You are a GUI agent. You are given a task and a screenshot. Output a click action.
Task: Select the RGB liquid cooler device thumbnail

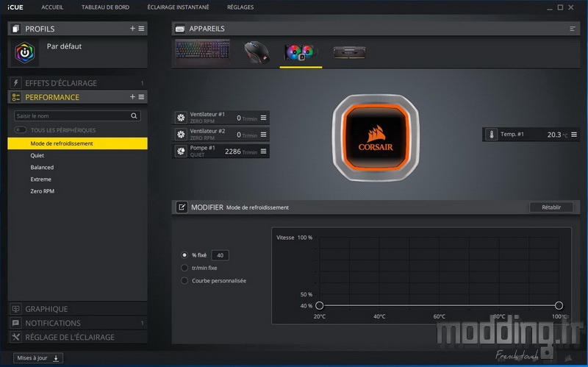pyautogui.click(x=301, y=52)
